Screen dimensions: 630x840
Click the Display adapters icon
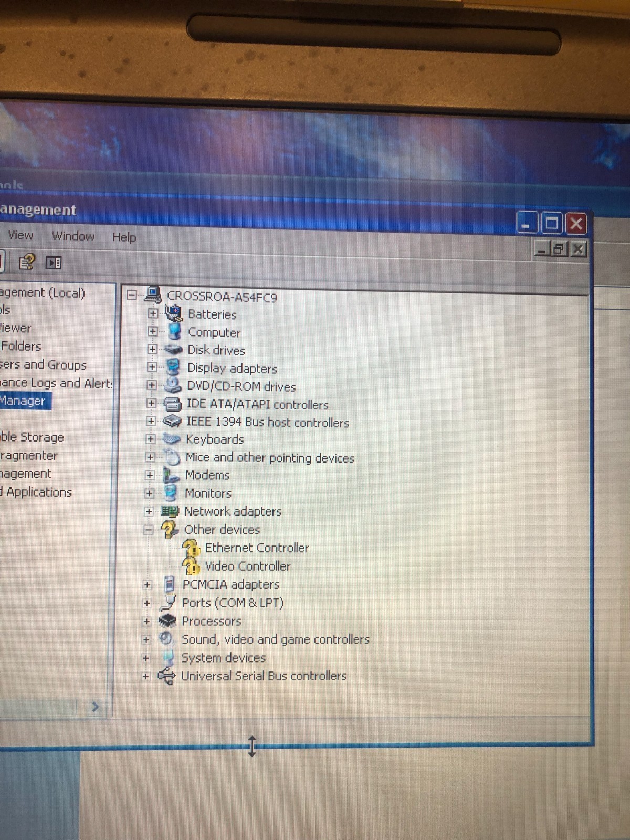click(173, 367)
